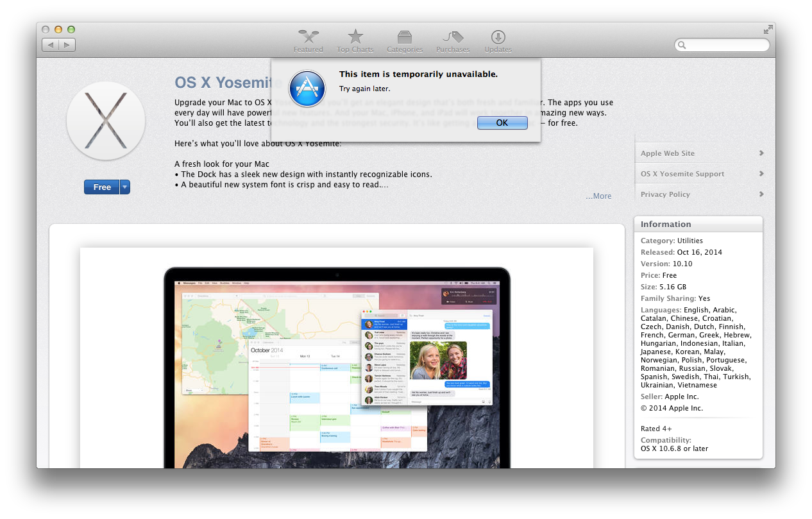Screen dimensions: 812x519
Task: Click the chevron next to Apple Web Site
Action: (761, 153)
